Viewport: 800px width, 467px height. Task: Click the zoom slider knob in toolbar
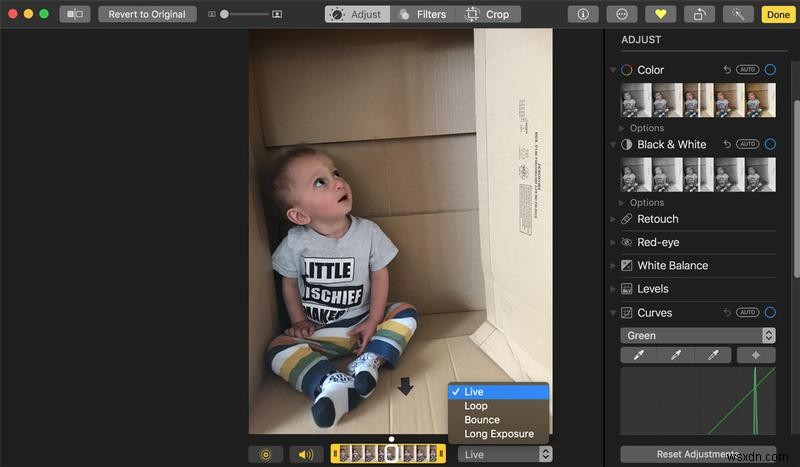pyautogui.click(x=224, y=14)
